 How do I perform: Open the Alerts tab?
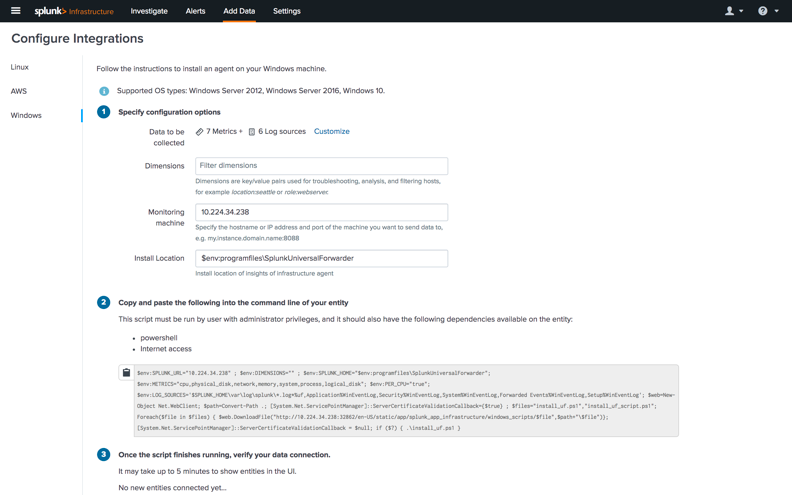[x=195, y=11]
